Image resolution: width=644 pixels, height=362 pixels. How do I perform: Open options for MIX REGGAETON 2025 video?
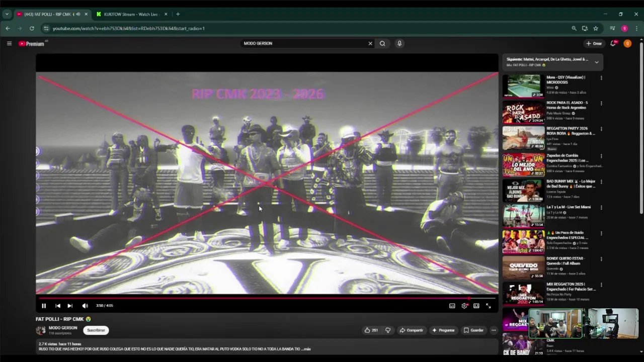(x=601, y=285)
